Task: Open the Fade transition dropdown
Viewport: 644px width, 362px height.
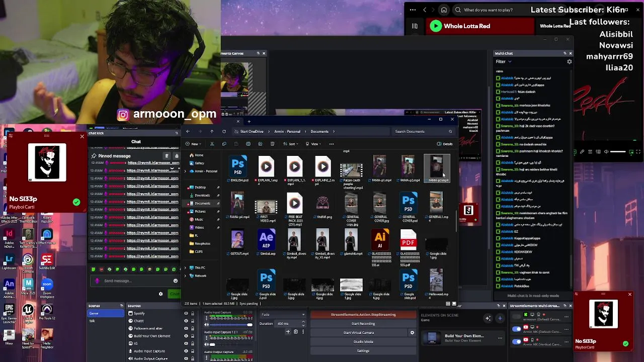Action: point(283,315)
